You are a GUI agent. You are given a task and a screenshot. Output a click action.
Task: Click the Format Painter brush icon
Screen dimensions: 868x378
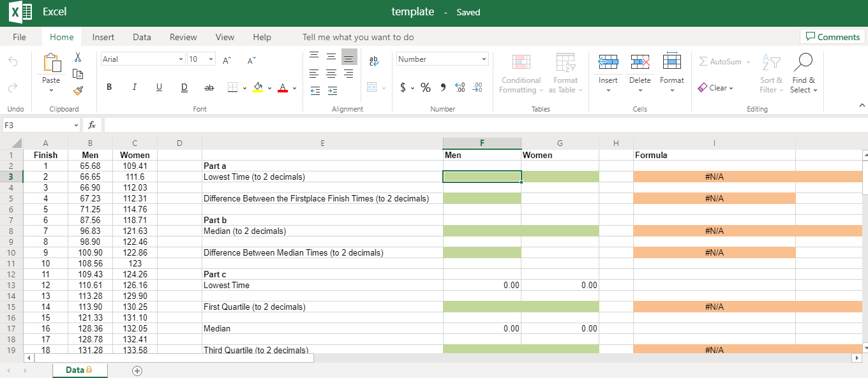78,91
